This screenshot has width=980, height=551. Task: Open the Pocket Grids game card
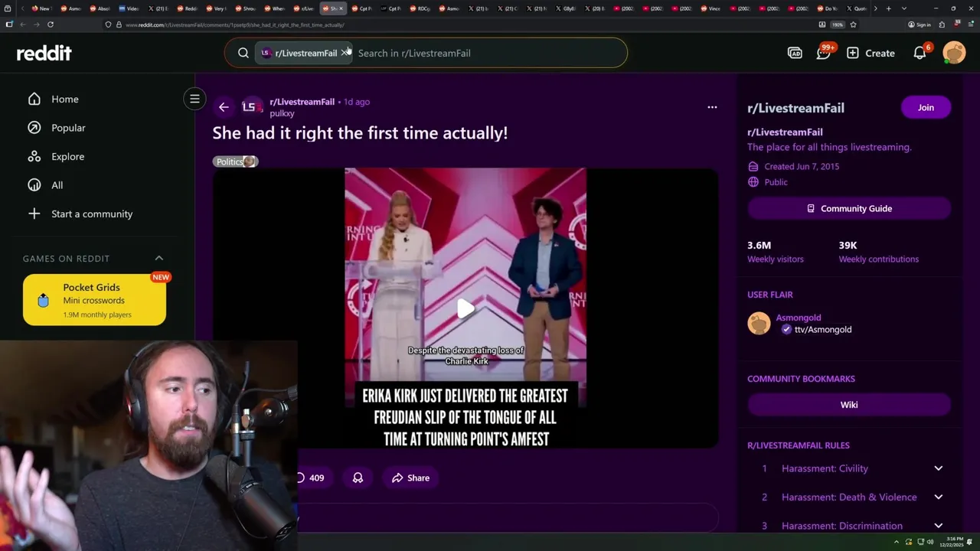click(x=94, y=300)
